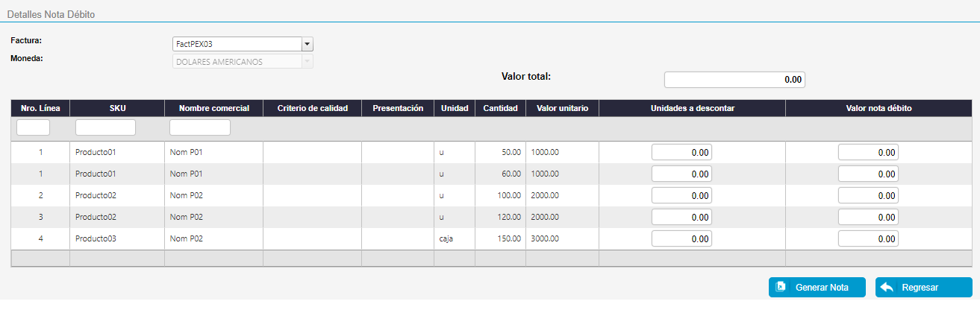The width and height of the screenshot is (980, 310).
Task: Click the Valor unitario column header
Action: tap(562, 108)
